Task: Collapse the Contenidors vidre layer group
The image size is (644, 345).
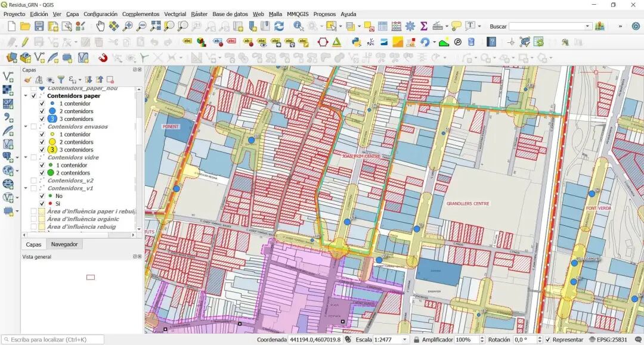Action: coord(26,157)
